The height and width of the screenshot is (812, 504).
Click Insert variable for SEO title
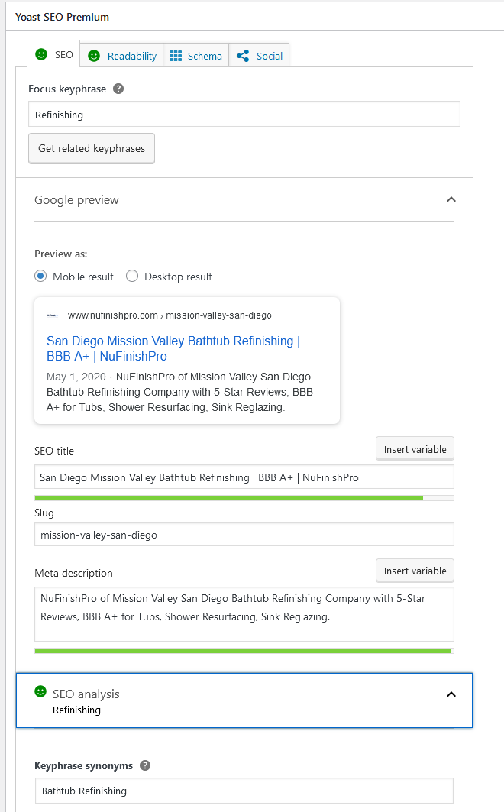click(415, 449)
